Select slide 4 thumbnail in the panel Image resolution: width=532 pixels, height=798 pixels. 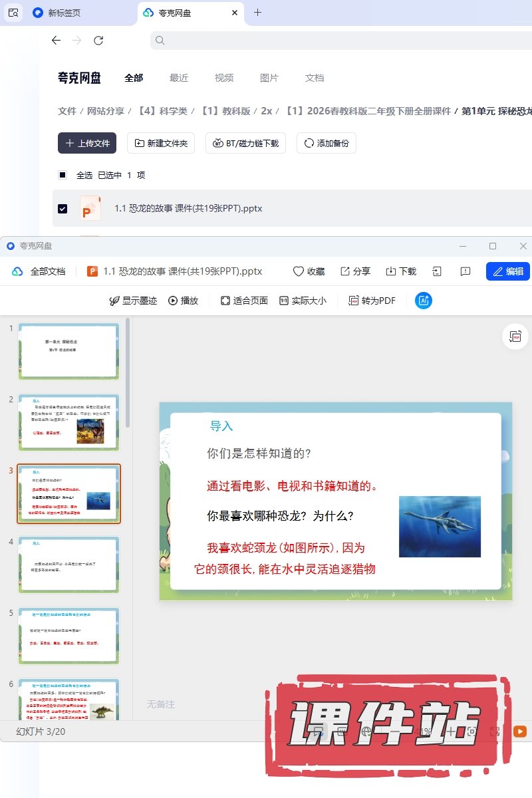tap(69, 565)
